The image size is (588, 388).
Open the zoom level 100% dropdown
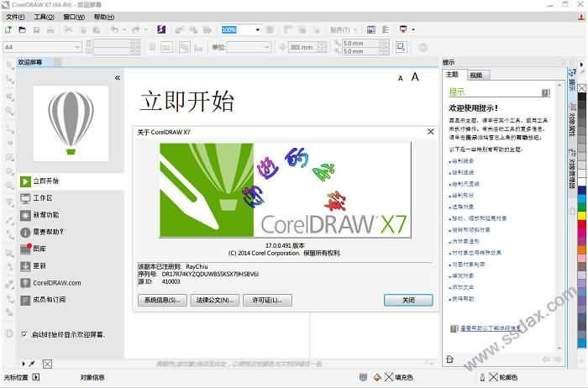257,29
